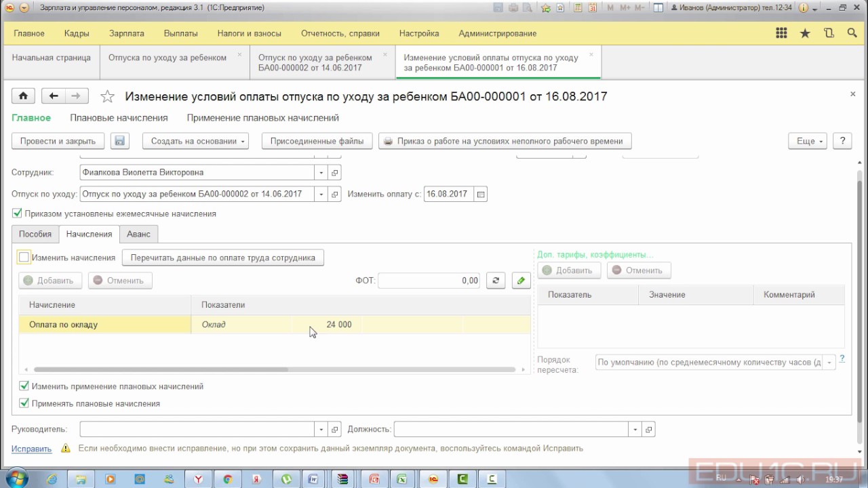Toggle Изменить применение плановых начислений checkbox
The width and height of the screenshot is (868, 488).
click(x=24, y=386)
